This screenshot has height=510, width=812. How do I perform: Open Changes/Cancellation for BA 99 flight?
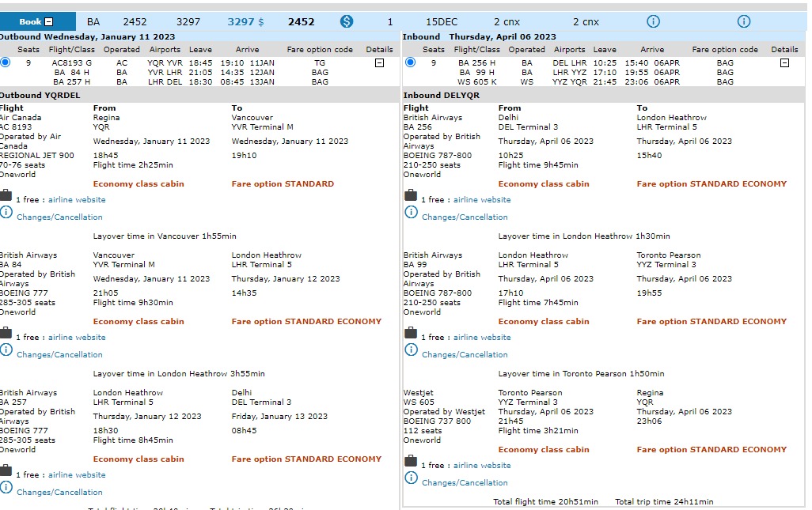(465, 355)
